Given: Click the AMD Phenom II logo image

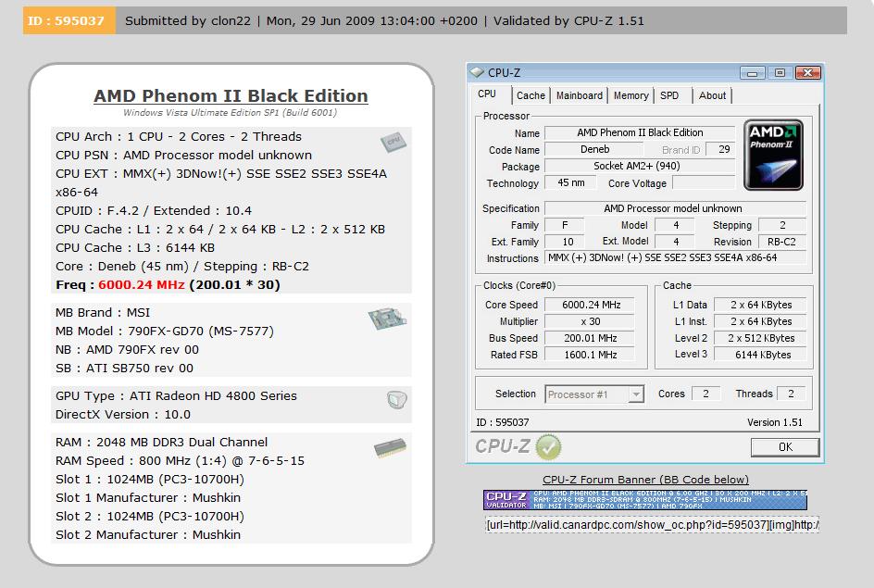Looking at the screenshot, I should (773, 155).
